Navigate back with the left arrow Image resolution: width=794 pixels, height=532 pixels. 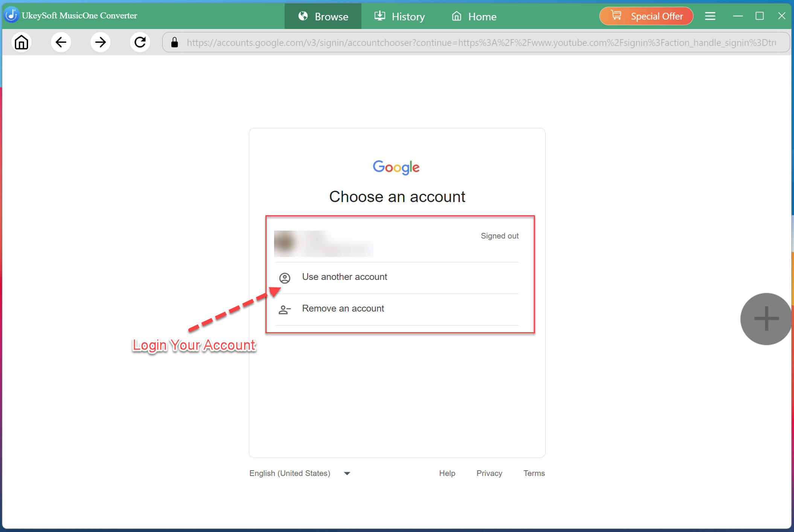pos(61,42)
